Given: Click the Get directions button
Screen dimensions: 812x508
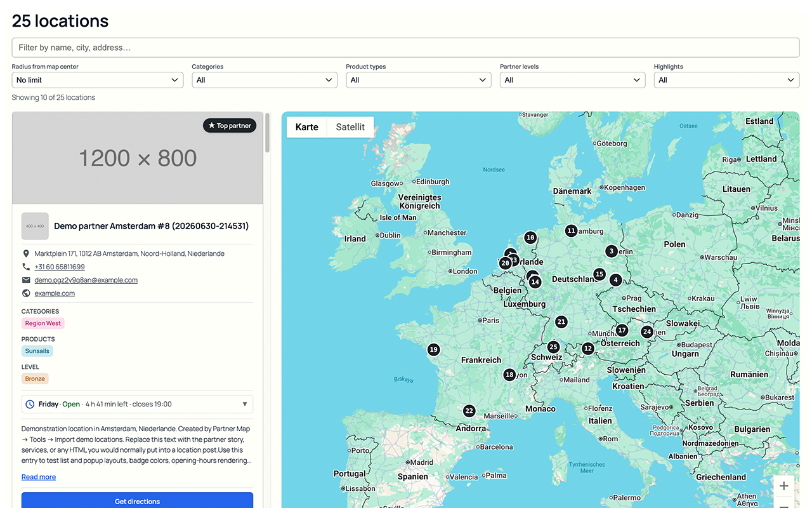Looking at the screenshot, I should [137, 501].
